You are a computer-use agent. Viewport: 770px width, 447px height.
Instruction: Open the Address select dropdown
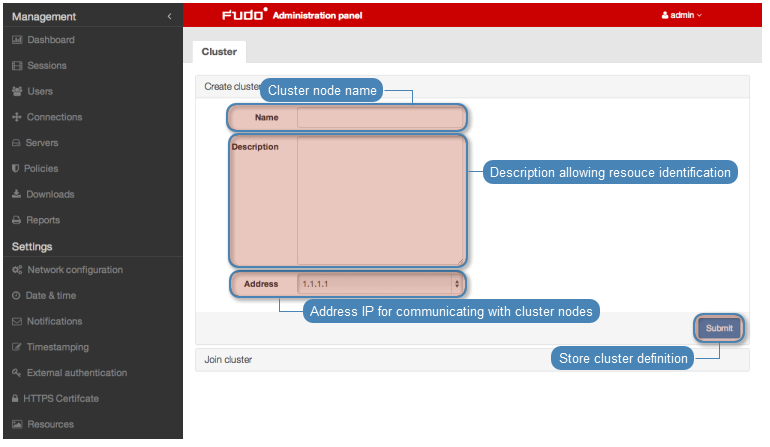[x=381, y=284]
